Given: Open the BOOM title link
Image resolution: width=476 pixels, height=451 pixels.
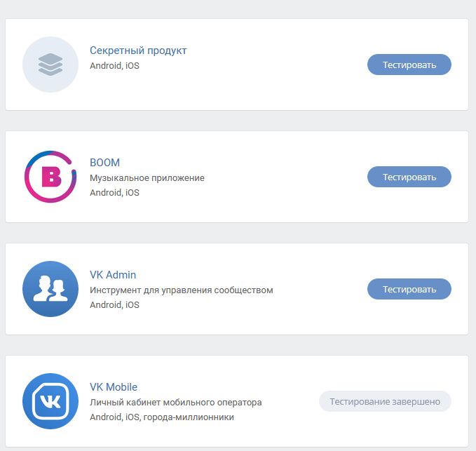Looking at the screenshot, I should [104, 163].
